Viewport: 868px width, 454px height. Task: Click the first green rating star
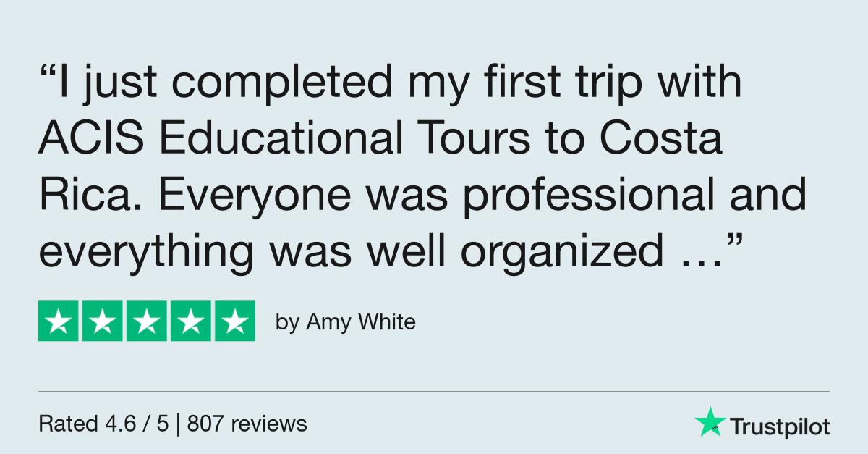pyautogui.click(x=59, y=321)
